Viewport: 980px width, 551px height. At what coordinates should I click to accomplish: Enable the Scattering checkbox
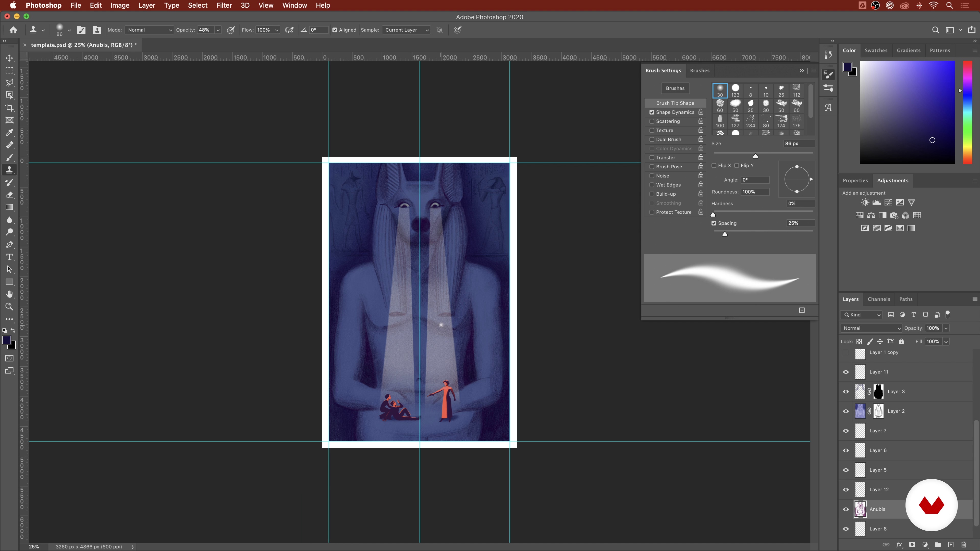(652, 121)
